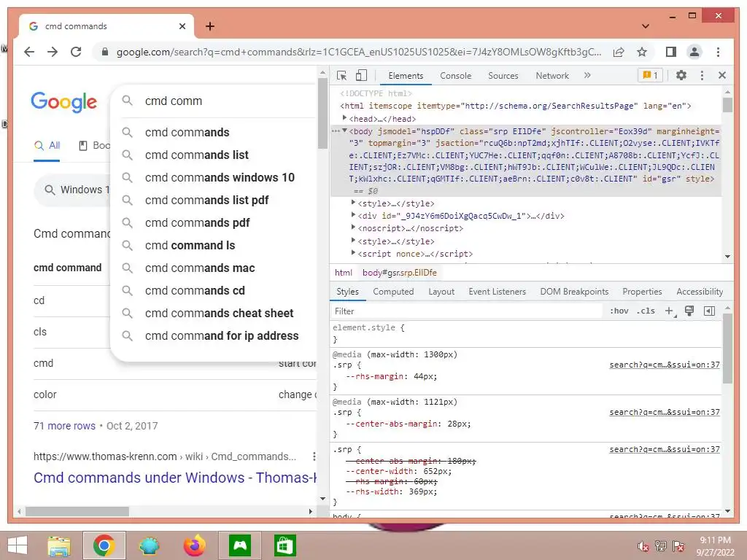The width and height of the screenshot is (747, 560).
Task: Click the '71 more rows' link
Action: [64, 426]
